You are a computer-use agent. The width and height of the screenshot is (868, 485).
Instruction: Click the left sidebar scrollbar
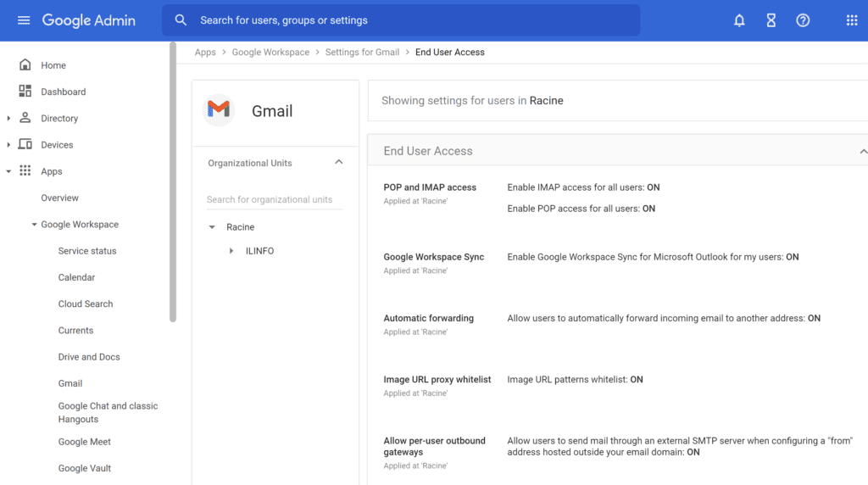coord(173,182)
